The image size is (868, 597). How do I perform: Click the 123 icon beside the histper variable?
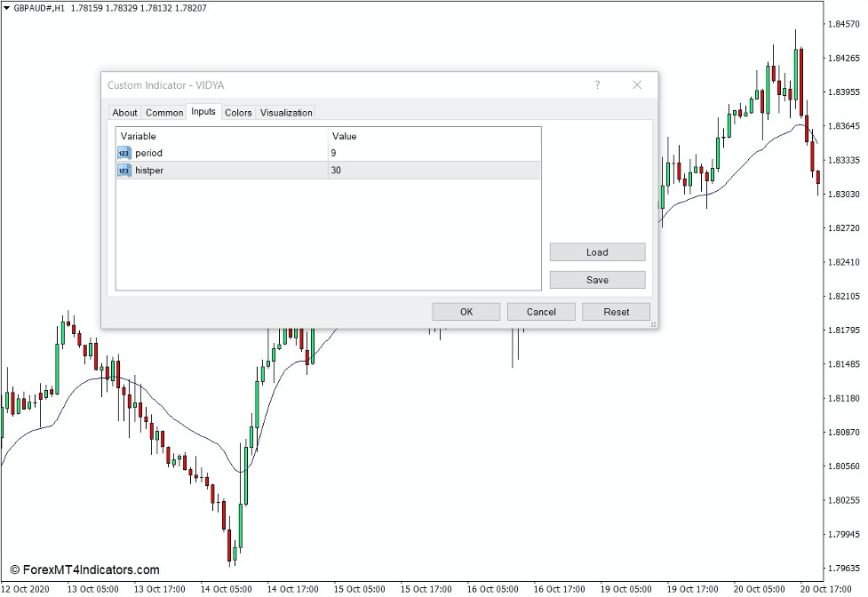[x=123, y=171]
